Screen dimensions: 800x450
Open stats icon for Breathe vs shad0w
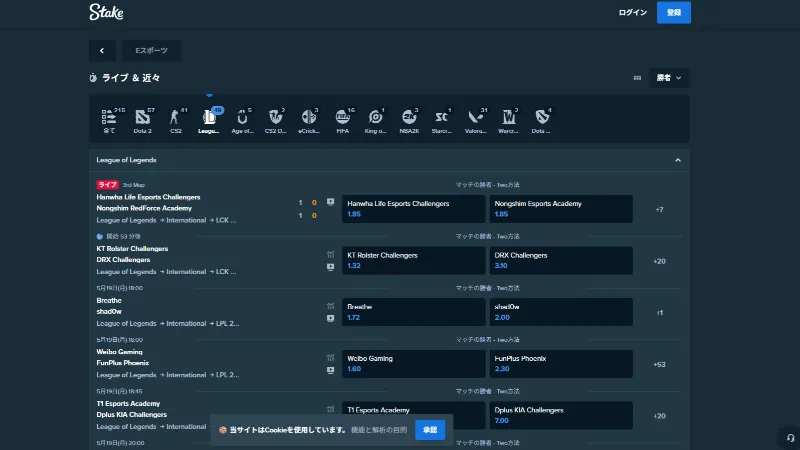(x=331, y=306)
